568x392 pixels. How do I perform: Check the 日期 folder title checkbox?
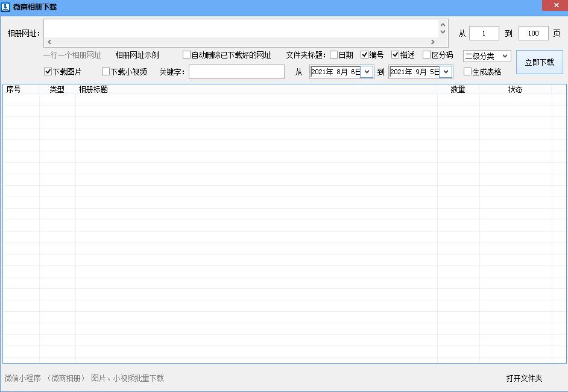point(333,54)
